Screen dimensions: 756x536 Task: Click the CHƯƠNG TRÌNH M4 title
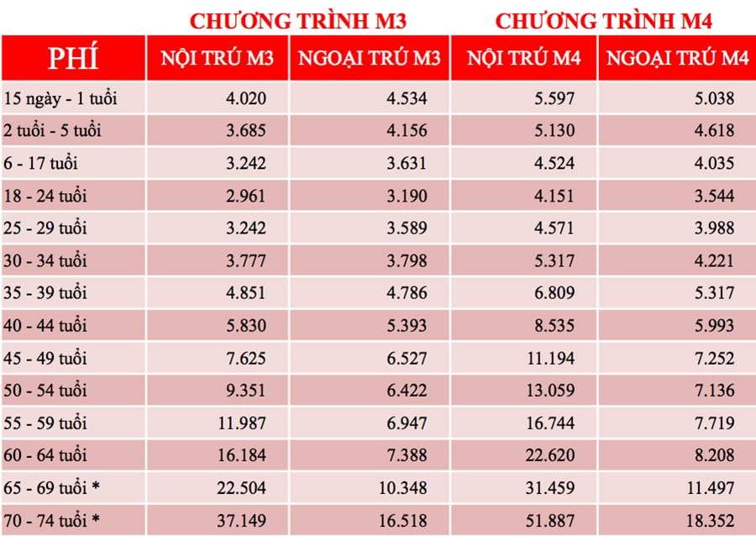[604, 21]
